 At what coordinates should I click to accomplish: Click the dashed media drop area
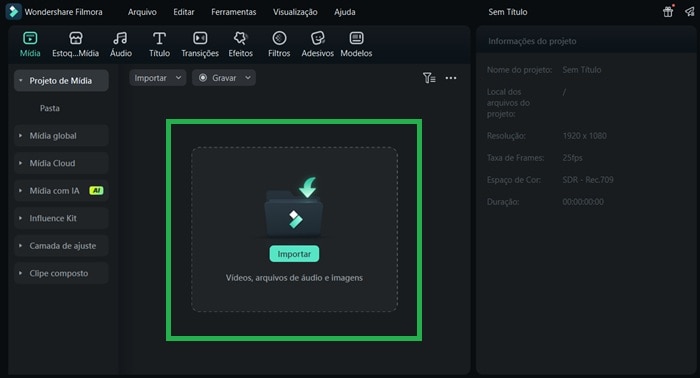coord(295,229)
